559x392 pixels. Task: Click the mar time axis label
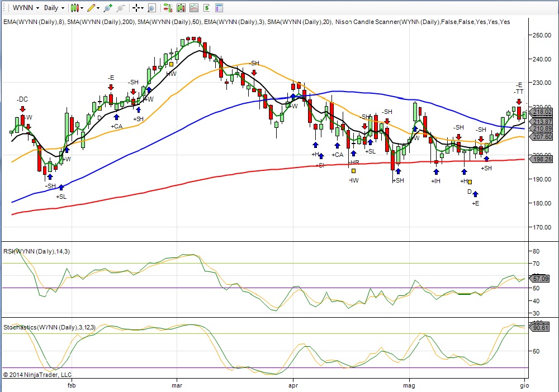[x=177, y=385]
